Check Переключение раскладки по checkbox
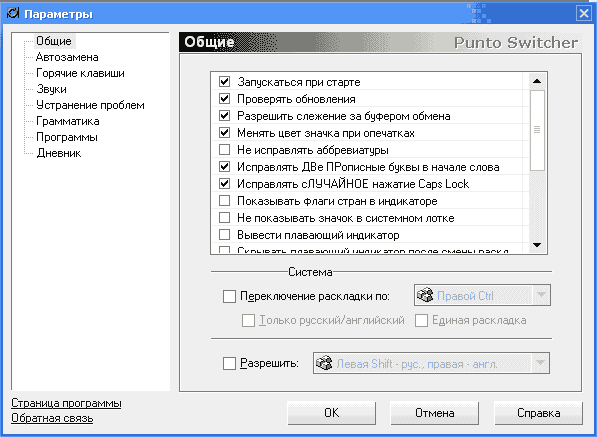597x437 pixels. click(x=229, y=296)
